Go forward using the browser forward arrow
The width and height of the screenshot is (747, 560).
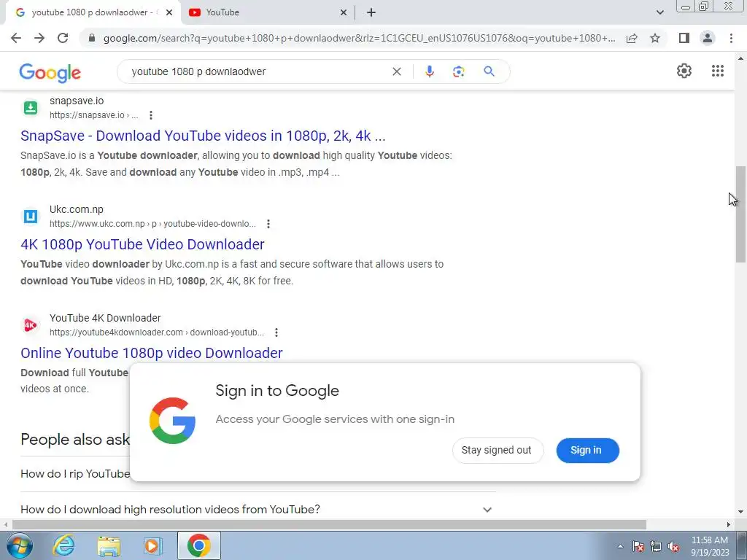pos(39,38)
